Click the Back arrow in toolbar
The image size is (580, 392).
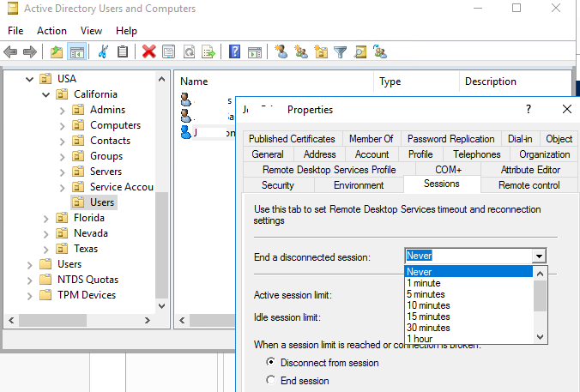point(10,51)
